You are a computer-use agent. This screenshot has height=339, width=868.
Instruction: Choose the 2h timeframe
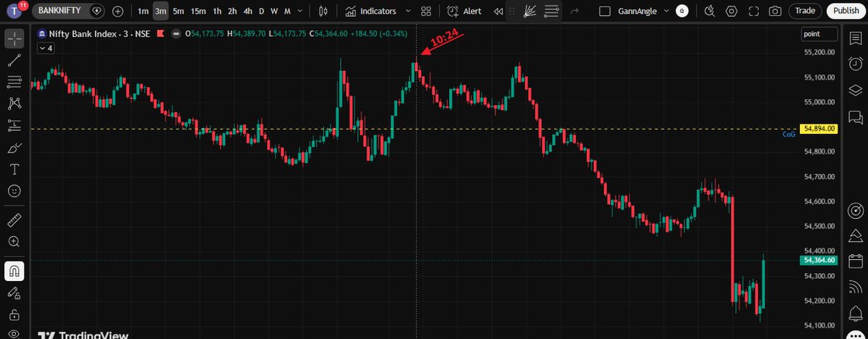(x=232, y=11)
